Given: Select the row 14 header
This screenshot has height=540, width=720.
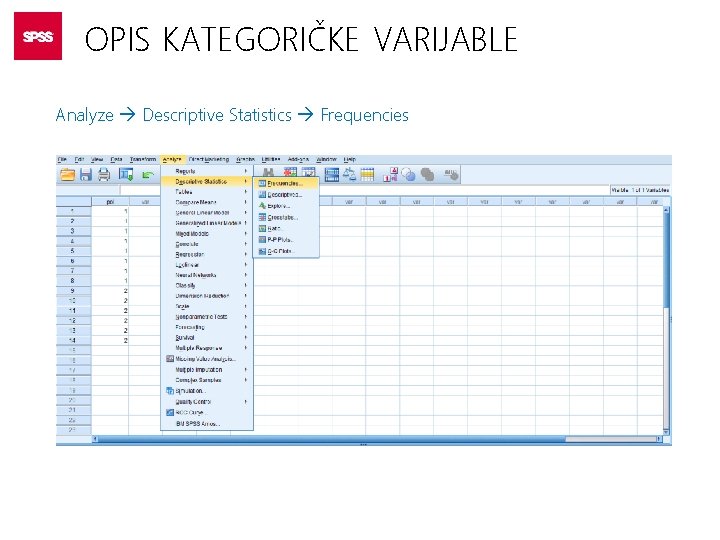Looking at the screenshot, I should coord(73,340).
